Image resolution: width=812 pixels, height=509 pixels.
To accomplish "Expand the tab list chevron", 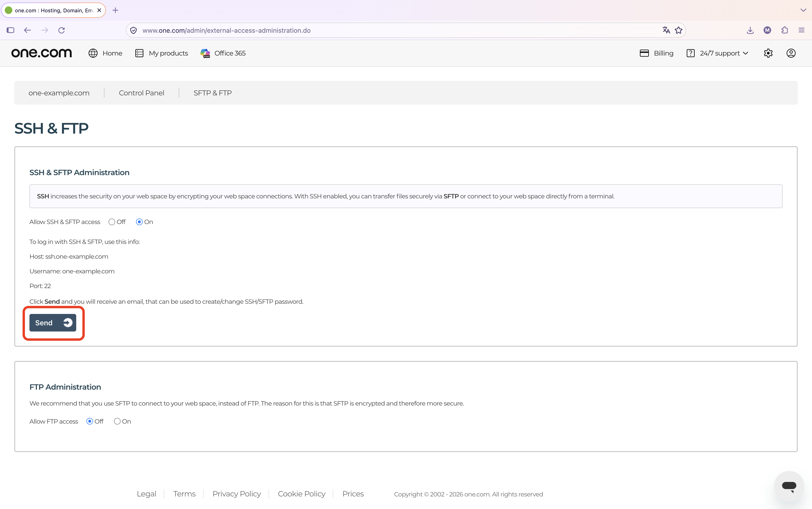I will [x=803, y=10].
